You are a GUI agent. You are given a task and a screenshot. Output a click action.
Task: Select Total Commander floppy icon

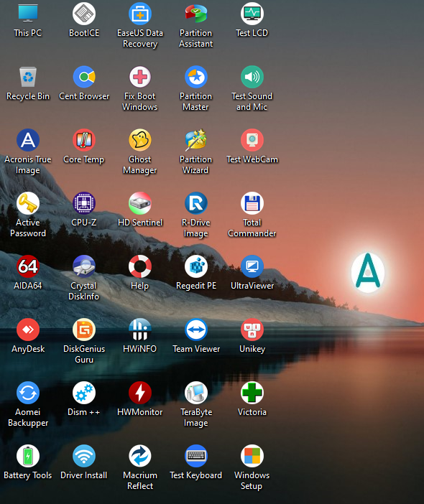coord(252,203)
